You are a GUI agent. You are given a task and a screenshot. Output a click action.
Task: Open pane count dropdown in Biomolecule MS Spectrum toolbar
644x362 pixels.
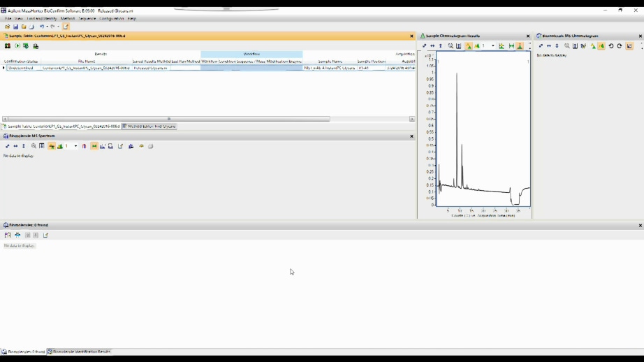76,146
